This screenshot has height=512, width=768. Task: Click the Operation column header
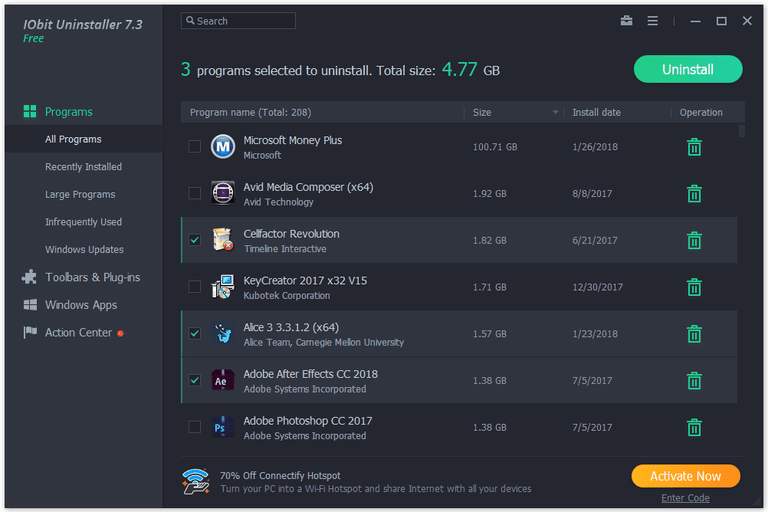pyautogui.click(x=700, y=112)
